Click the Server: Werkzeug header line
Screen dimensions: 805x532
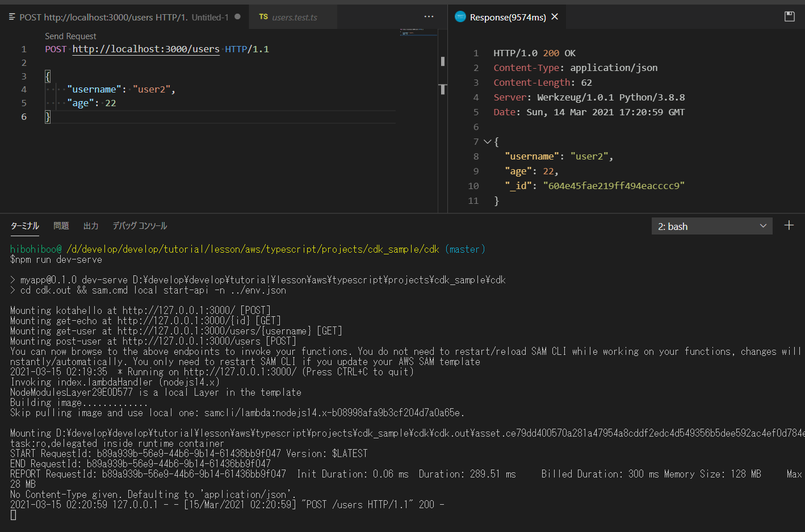pyautogui.click(x=589, y=98)
